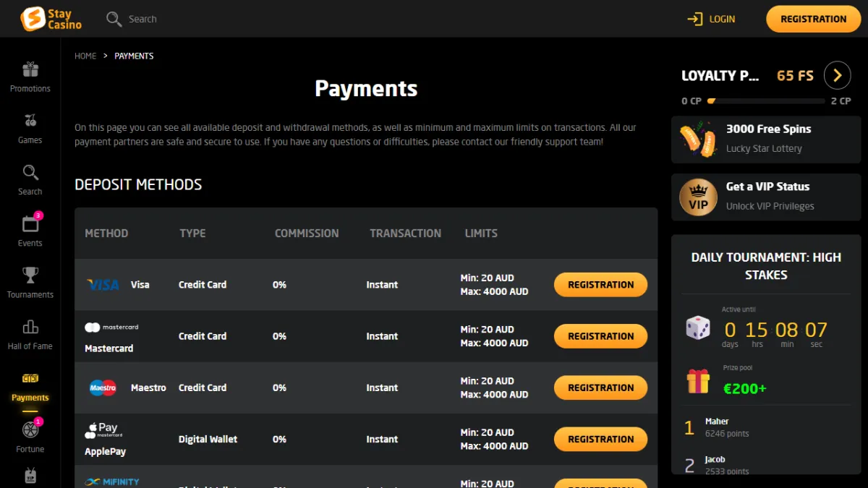The width and height of the screenshot is (868, 488).
Task: Click REGISTRATION button in Visa row
Action: [x=600, y=285]
